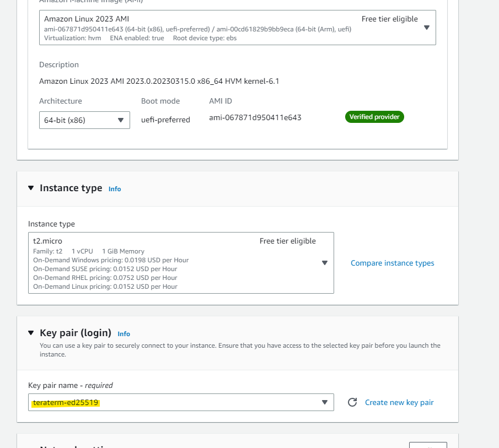Click the green Verified provider badge
The width and height of the screenshot is (499, 448).
[374, 117]
